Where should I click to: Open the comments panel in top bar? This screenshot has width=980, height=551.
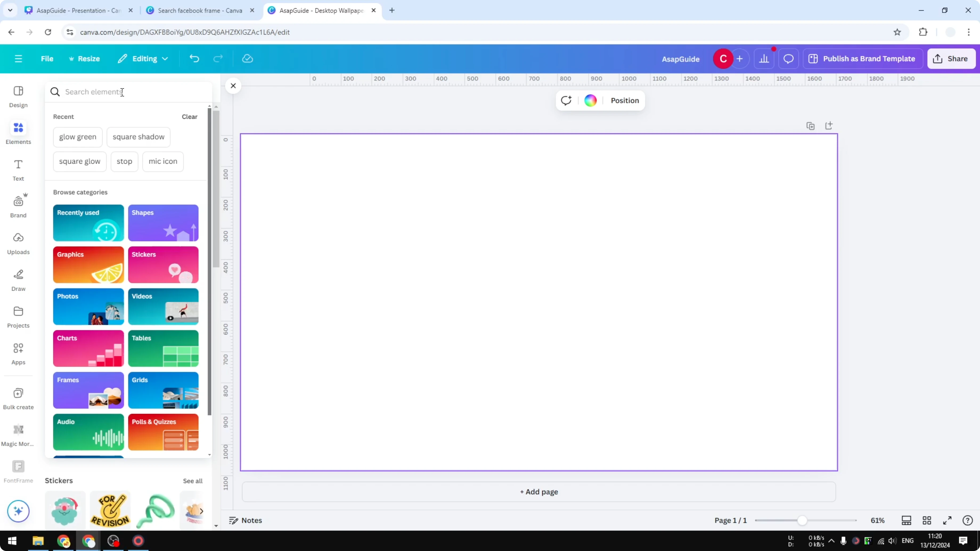point(788,58)
